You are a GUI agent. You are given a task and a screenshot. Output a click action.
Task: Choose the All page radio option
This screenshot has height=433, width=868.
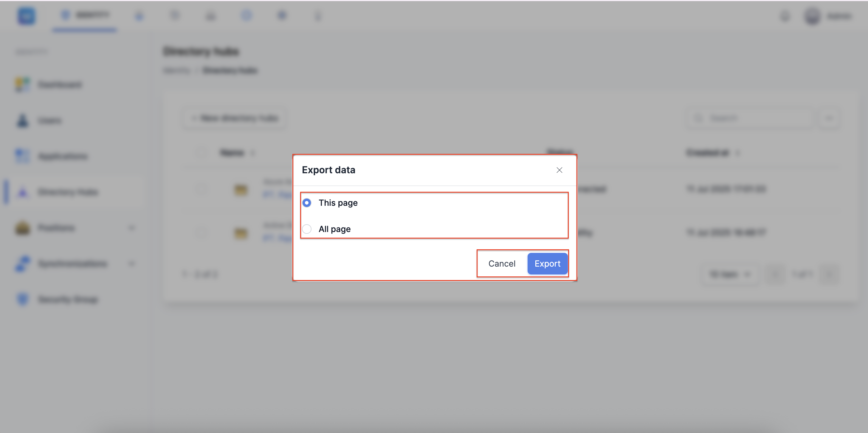[x=307, y=229]
